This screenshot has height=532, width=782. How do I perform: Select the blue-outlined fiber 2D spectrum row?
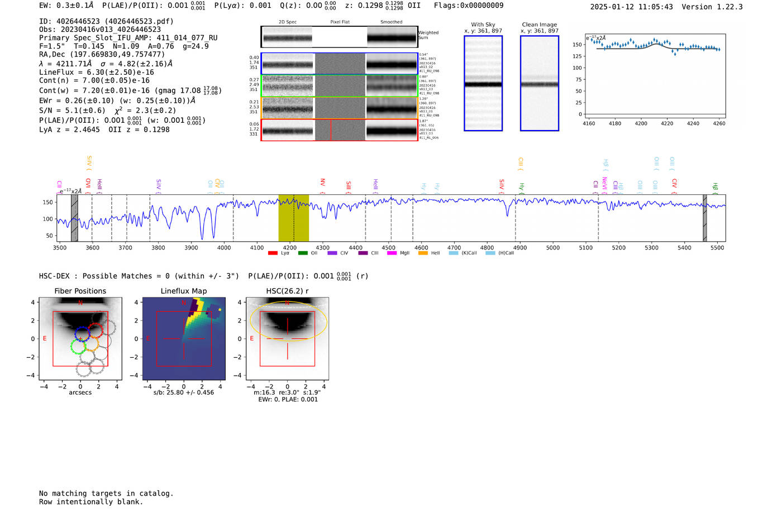340,64
